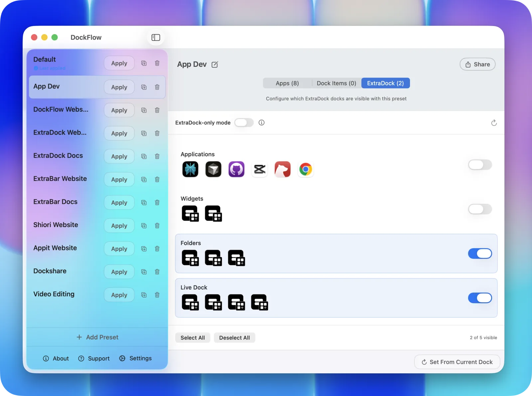Screen dimensions: 532x396
Task: Delete the Video Editing preset
Action: [157, 295]
